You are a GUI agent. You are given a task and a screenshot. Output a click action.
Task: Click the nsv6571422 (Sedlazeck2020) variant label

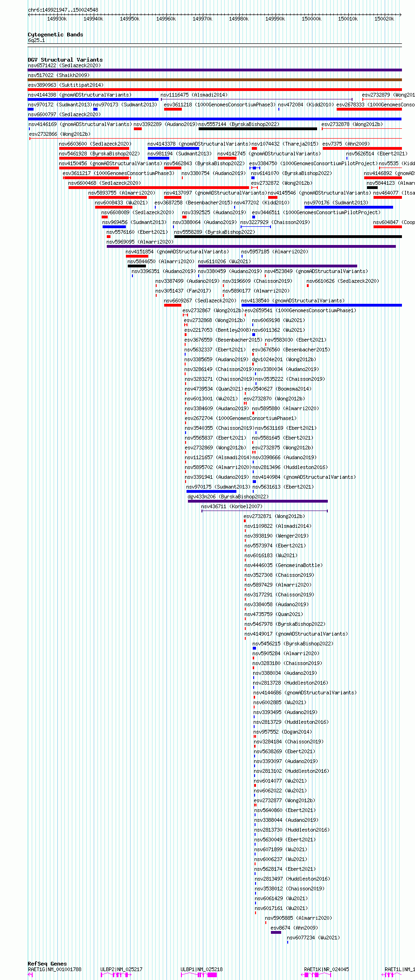(x=64, y=66)
